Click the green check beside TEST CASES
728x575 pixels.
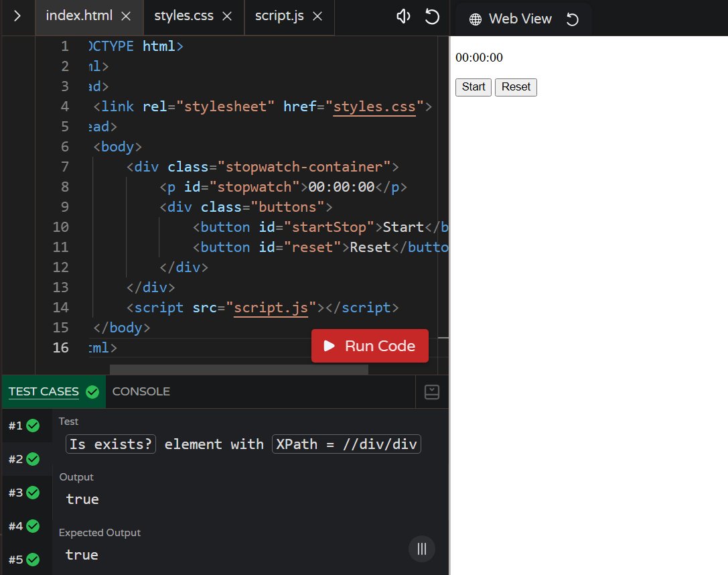coord(92,391)
